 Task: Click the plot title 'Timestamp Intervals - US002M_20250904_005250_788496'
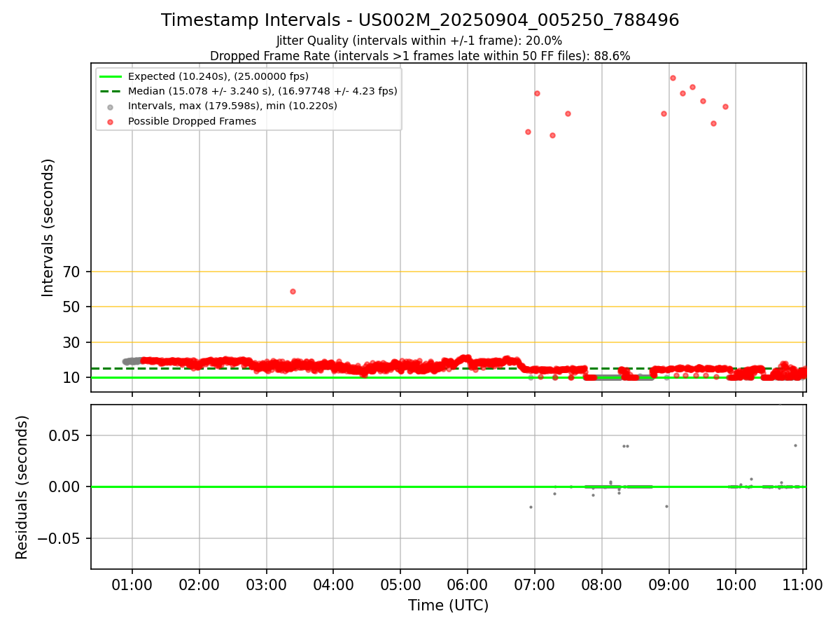click(x=420, y=20)
